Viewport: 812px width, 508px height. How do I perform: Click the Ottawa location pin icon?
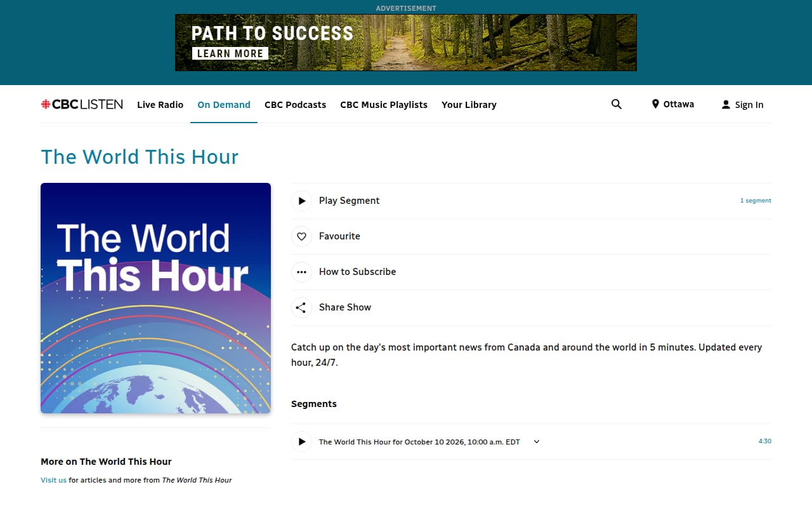(655, 104)
